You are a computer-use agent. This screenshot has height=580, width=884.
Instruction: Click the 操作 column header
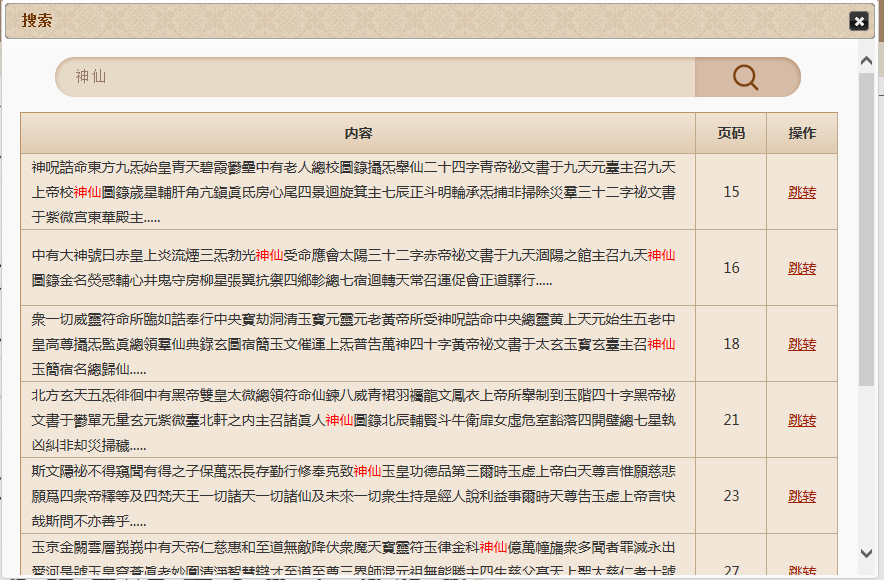(x=801, y=134)
